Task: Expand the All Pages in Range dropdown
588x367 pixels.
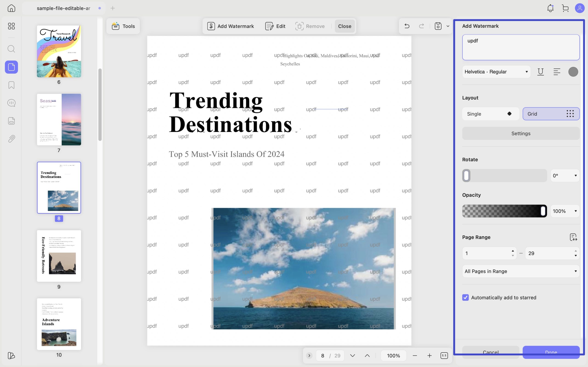Action: coord(521,271)
